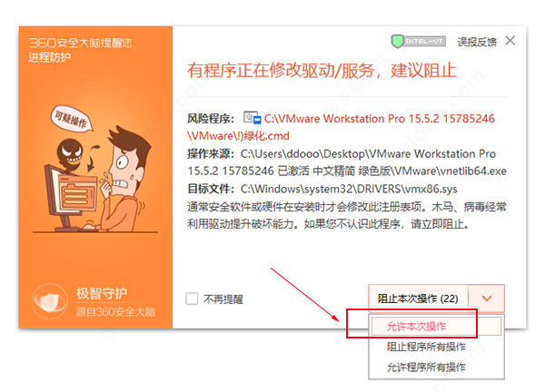The height and width of the screenshot is (392, 545).
Task: Click the 不再提醒 label text
Action: [x=223, y=299]
